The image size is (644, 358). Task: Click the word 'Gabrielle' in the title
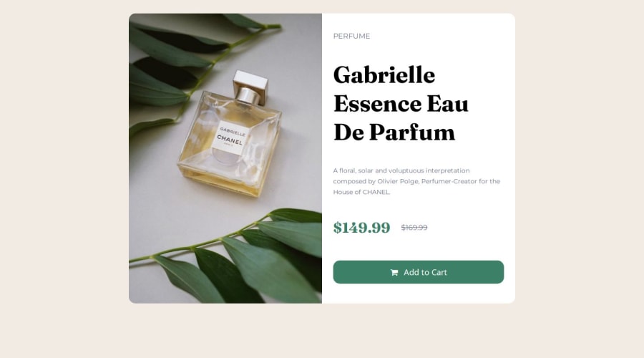tap(384, 75)
